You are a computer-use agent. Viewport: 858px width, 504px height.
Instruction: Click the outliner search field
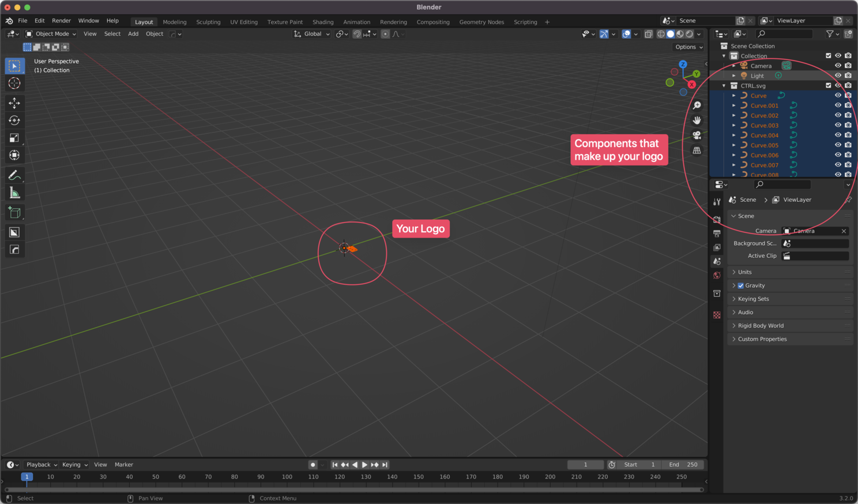pyautogui.click(x=784, y=34)
